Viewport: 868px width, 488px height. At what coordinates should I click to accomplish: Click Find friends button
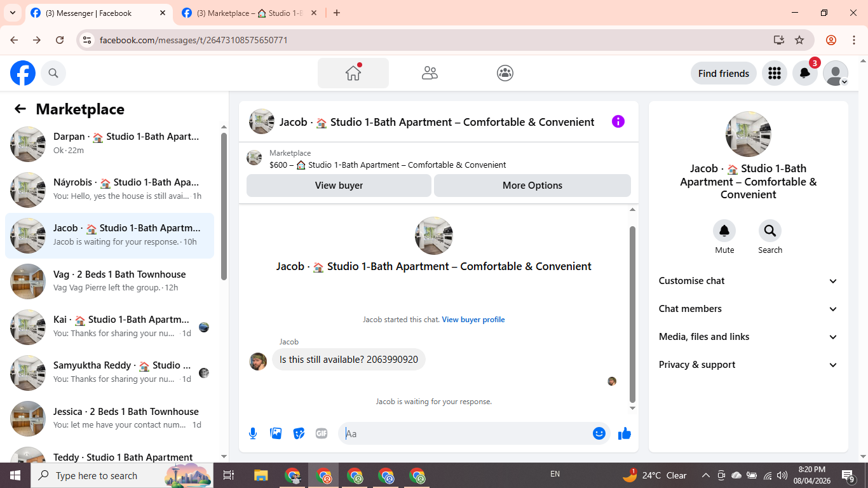click(724, 73)
